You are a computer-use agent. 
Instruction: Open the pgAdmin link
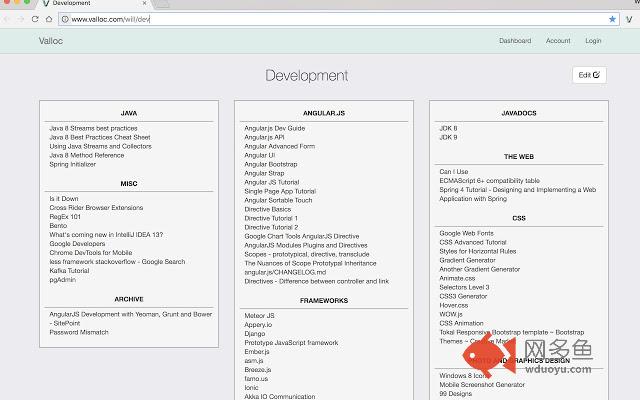(x=62, y=280)
